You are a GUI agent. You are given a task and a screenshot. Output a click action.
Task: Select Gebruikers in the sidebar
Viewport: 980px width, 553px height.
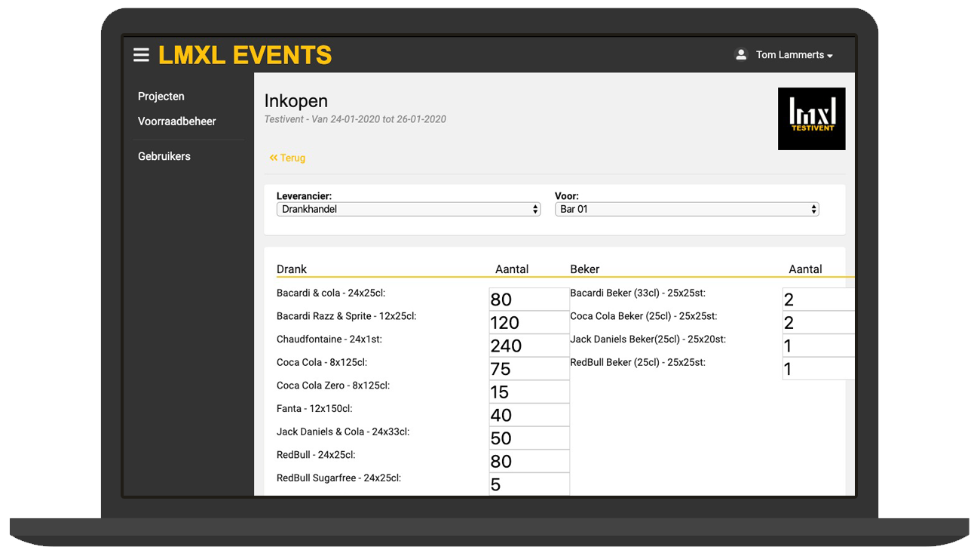[x=164, y=156]
